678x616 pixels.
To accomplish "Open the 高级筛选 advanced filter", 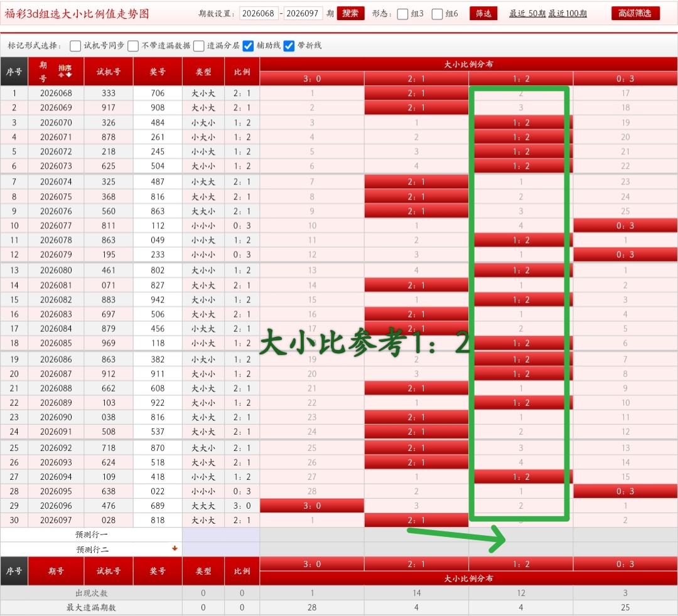I will 635,13.
